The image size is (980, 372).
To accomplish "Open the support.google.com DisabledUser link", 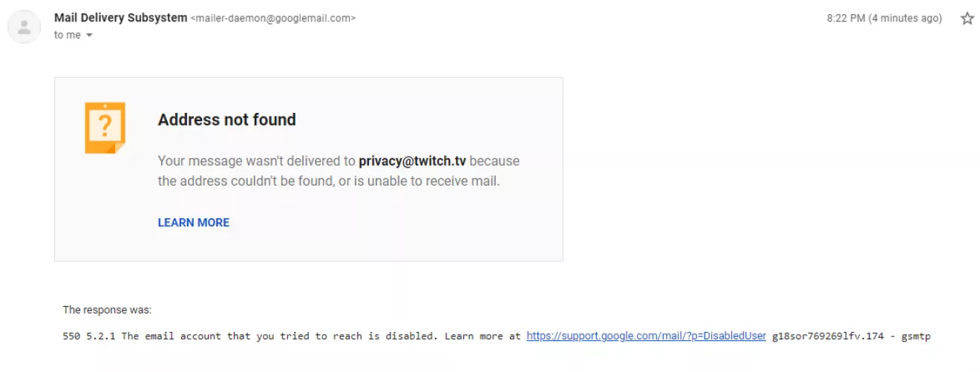I will tap(646, 336).
